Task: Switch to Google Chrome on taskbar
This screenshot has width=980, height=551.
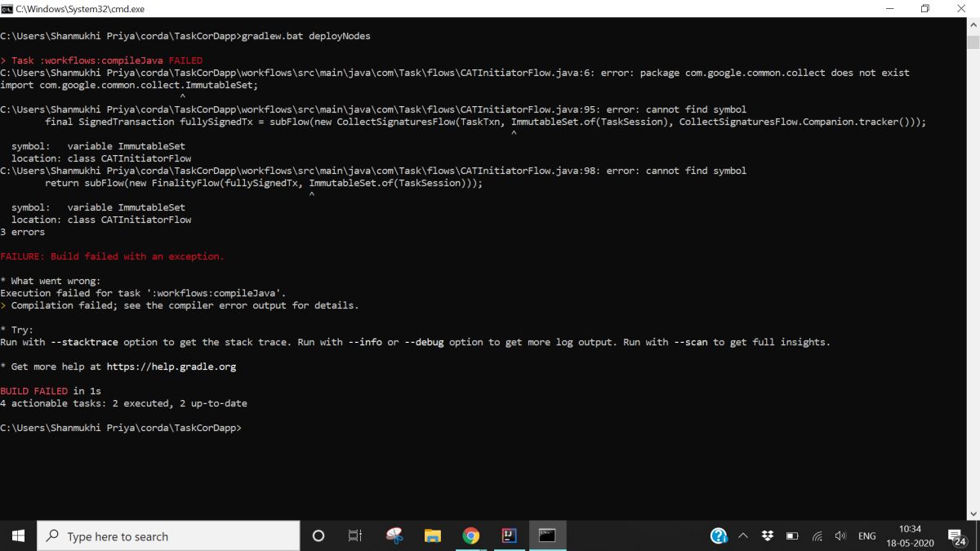Action: [x=471, y=536]
